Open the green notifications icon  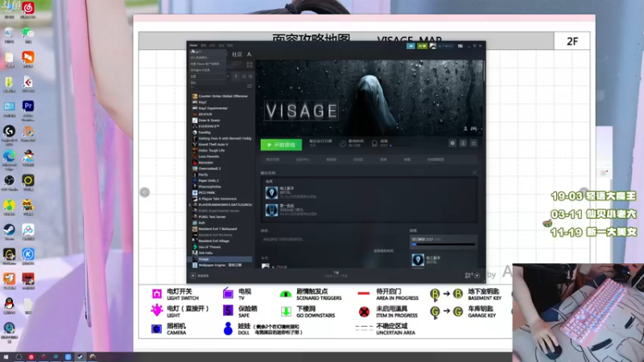point(422,46)
